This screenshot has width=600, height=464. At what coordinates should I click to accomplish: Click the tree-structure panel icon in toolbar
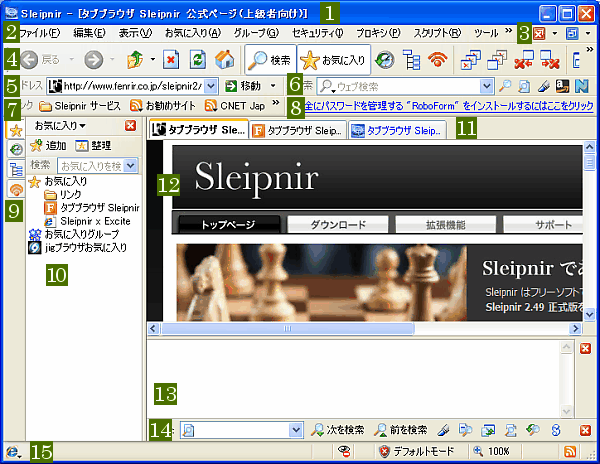[x=411, y=60]
